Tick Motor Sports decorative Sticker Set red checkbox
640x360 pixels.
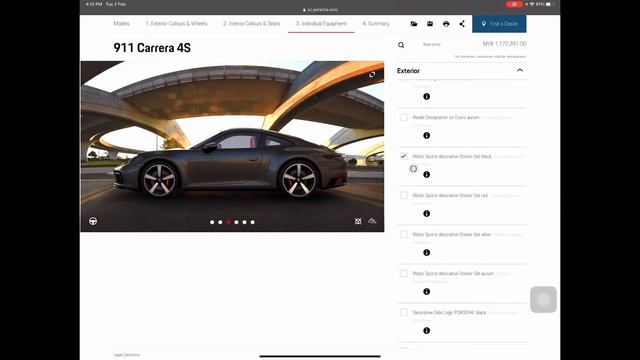[x=404, y=196]
